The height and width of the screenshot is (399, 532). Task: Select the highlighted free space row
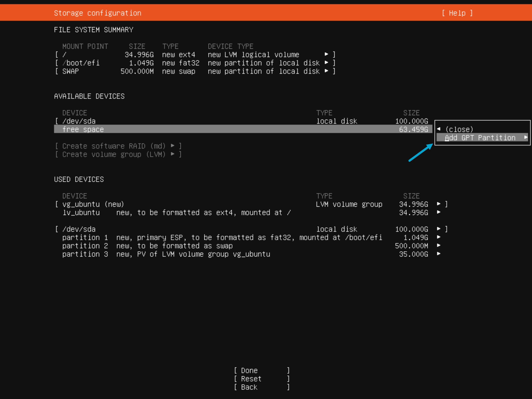[x=83, y=129]
